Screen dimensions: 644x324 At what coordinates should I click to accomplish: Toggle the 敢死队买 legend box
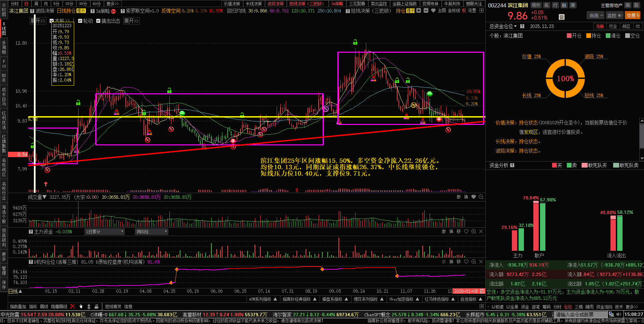[584, 165]
